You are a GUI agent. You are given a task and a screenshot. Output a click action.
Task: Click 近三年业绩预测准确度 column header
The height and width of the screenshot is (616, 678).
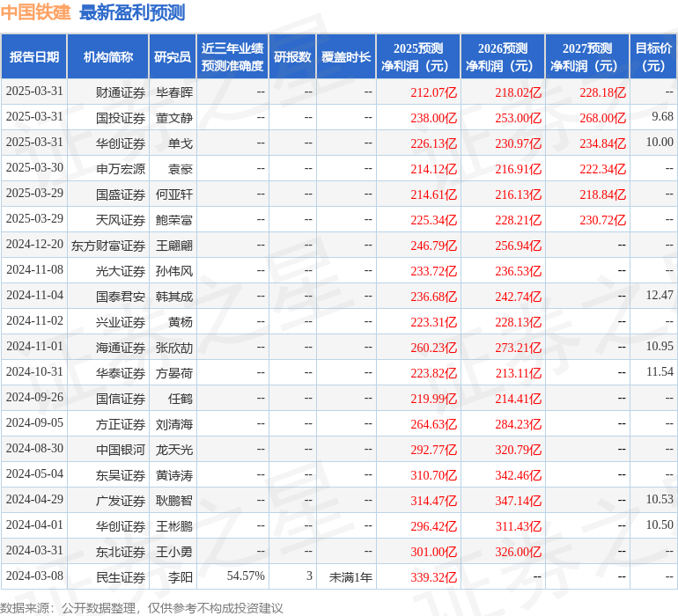pos(232,56)
